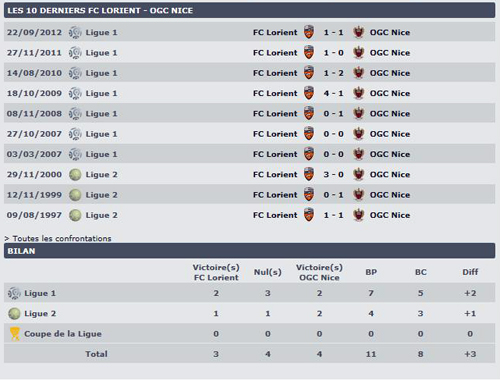Viewport: 500px width, 381px height.
Task: Click Ligue 2 ball icon for 29/11/2000
Action: point(75,175)
